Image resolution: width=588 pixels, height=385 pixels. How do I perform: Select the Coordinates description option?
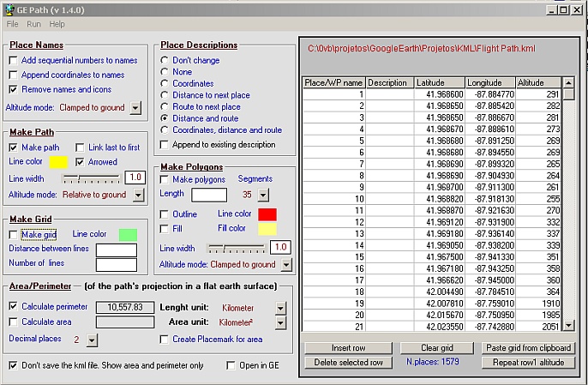pos(165,83)
